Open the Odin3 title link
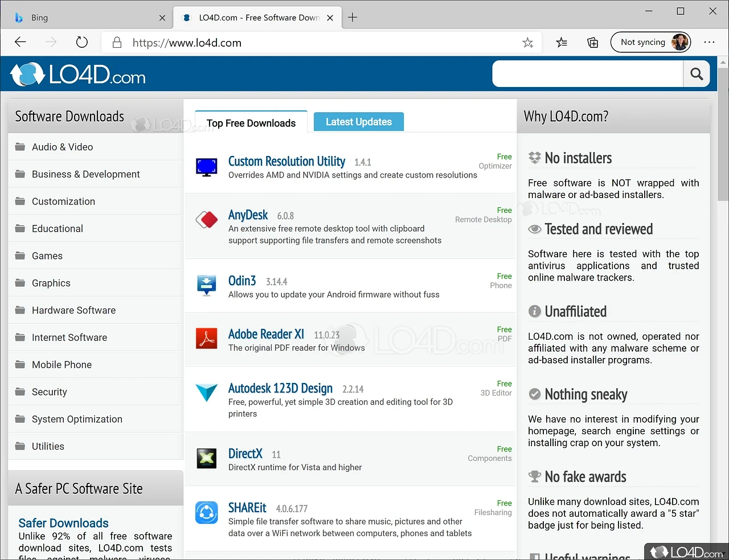The width and height of the screenshot is (729, 560). tap(242, 281)
